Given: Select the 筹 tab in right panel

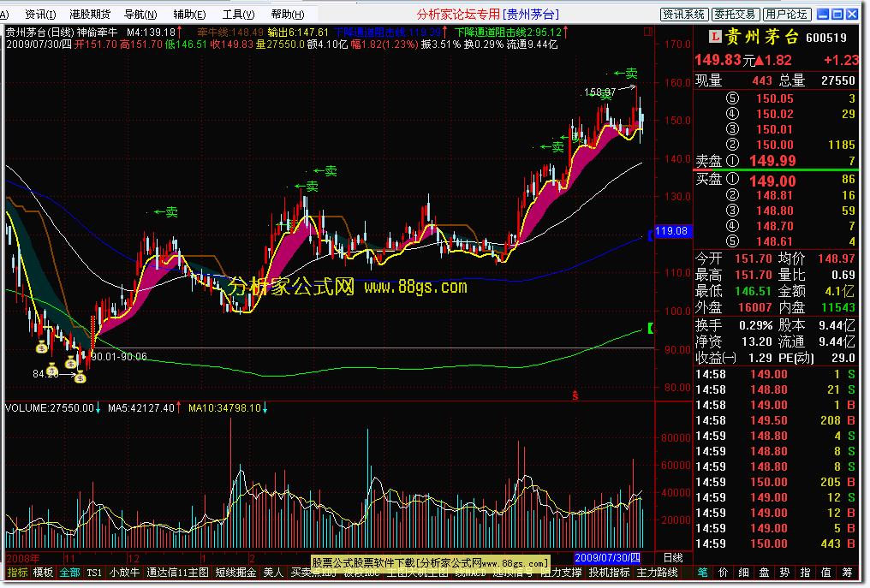Looking at the screenshot, I should (x=847, y=572).
